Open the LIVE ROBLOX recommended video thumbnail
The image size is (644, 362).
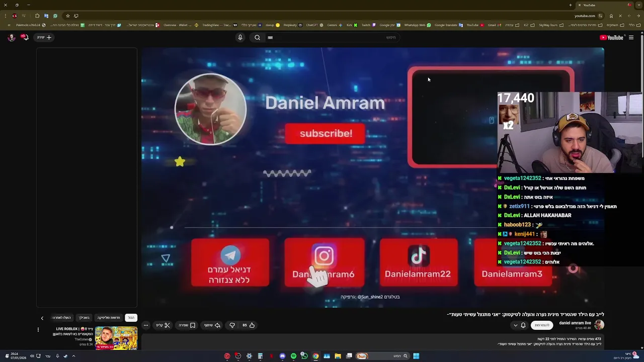(116, 338)
